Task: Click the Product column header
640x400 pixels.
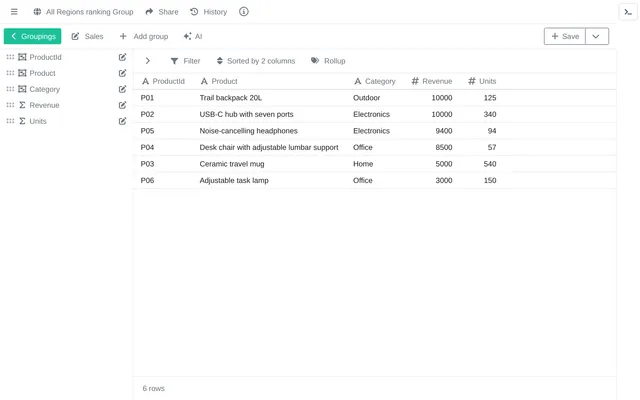Action: tap(219, 81)
